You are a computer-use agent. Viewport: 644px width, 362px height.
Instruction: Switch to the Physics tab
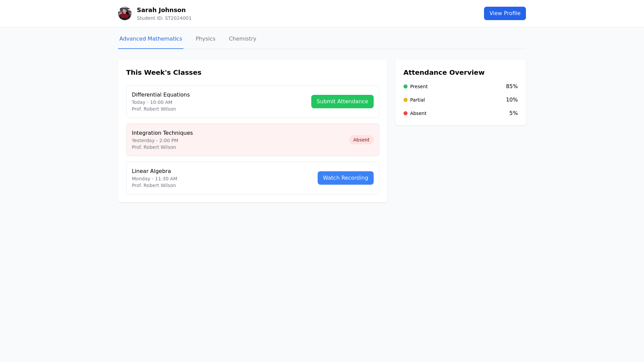205,39
